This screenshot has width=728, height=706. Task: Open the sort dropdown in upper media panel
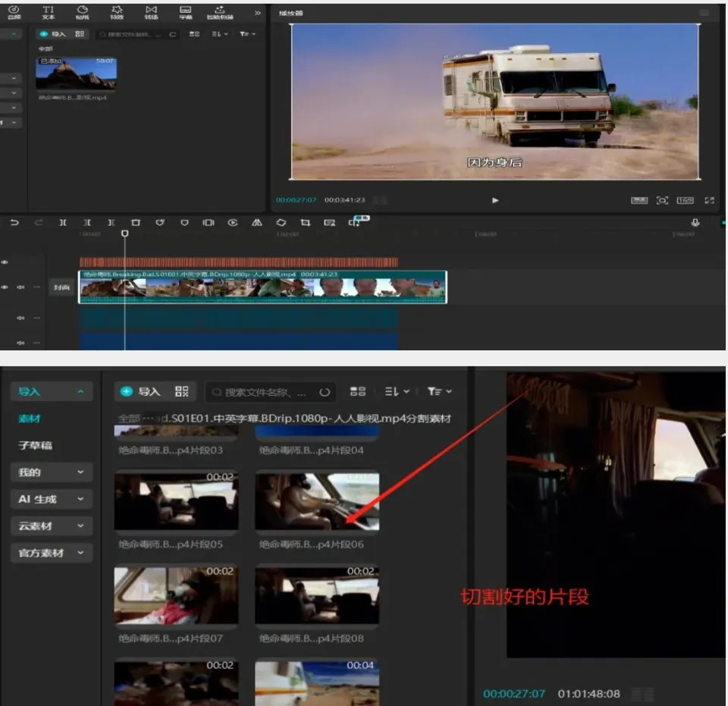tap(220, 34)
